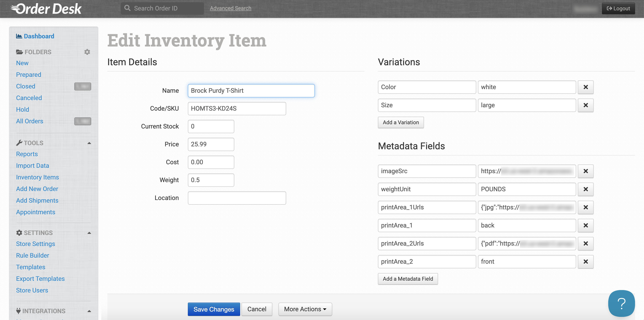644x320 pixels.
Task: Collapse the Integrations sidebar section
Action: [89, 311]
